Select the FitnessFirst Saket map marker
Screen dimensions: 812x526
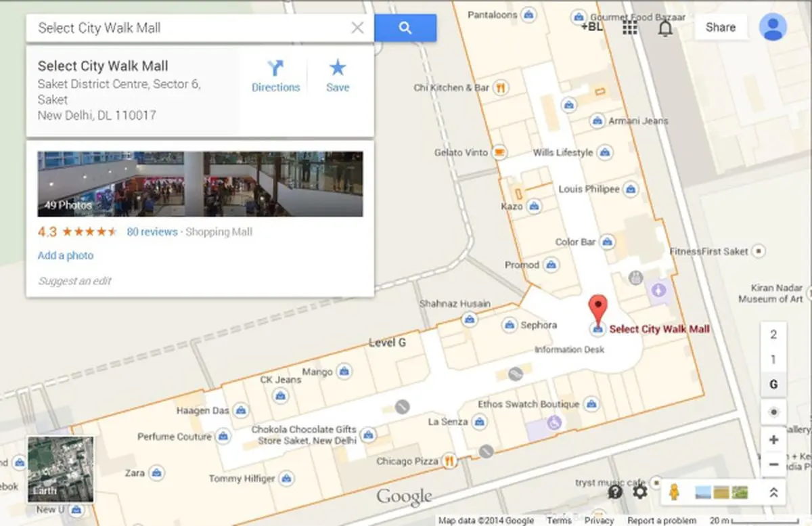point(759,252)
